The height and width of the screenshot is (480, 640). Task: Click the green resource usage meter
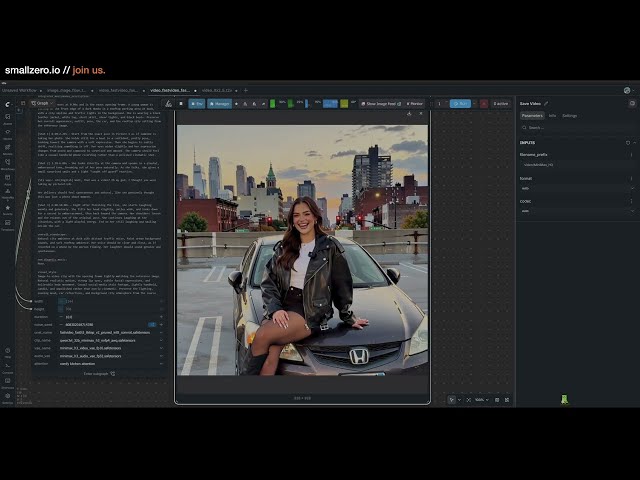coord(273,104)
